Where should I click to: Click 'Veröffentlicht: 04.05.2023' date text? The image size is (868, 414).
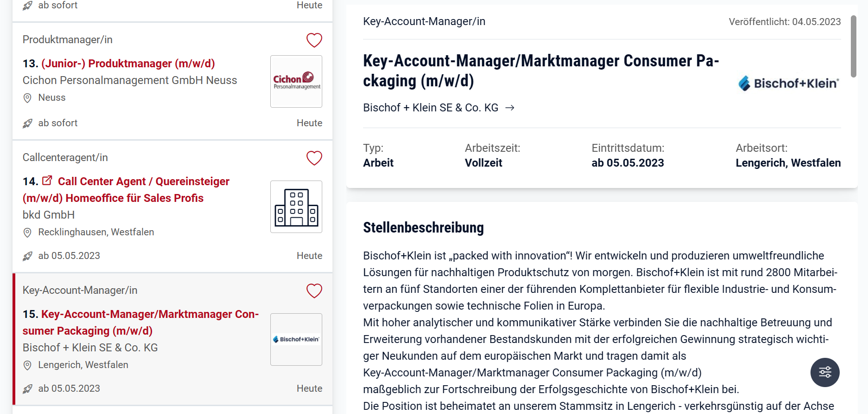click(785, 22)
